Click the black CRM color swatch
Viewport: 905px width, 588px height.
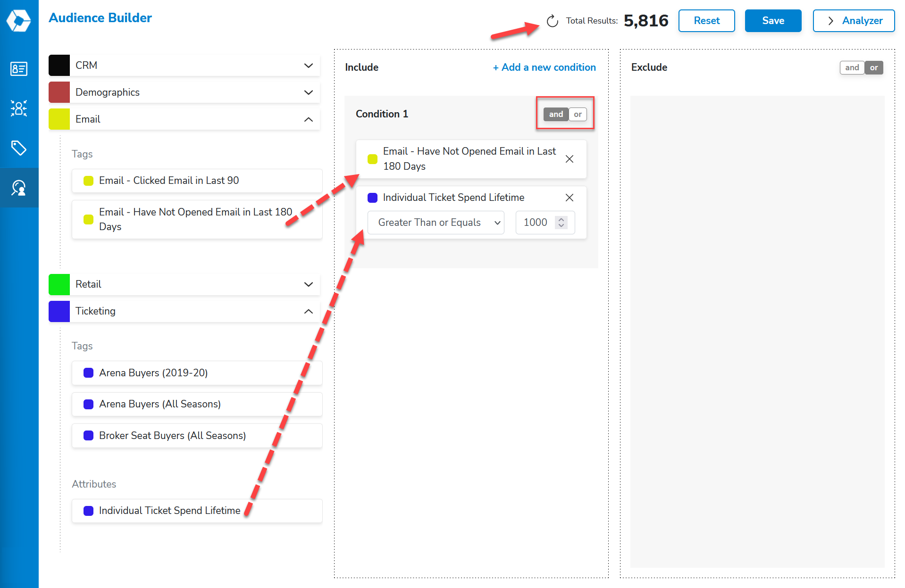(x=59, y=66)
